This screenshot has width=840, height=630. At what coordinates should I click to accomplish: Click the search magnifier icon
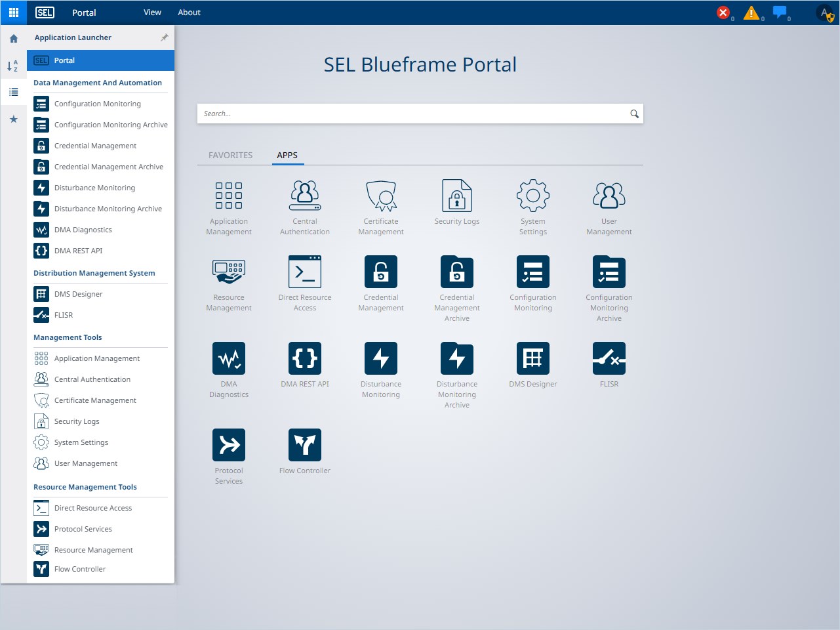(x=634, y=114)
